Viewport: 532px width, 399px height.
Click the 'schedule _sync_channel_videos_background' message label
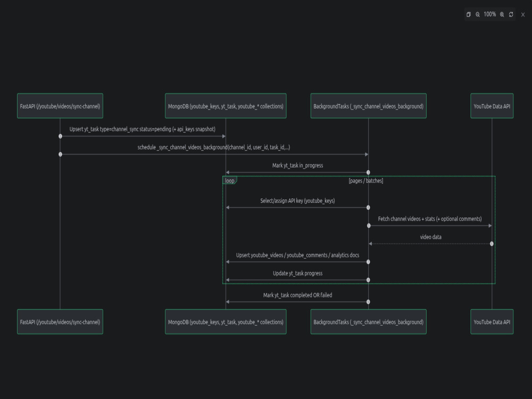point(214,147)
